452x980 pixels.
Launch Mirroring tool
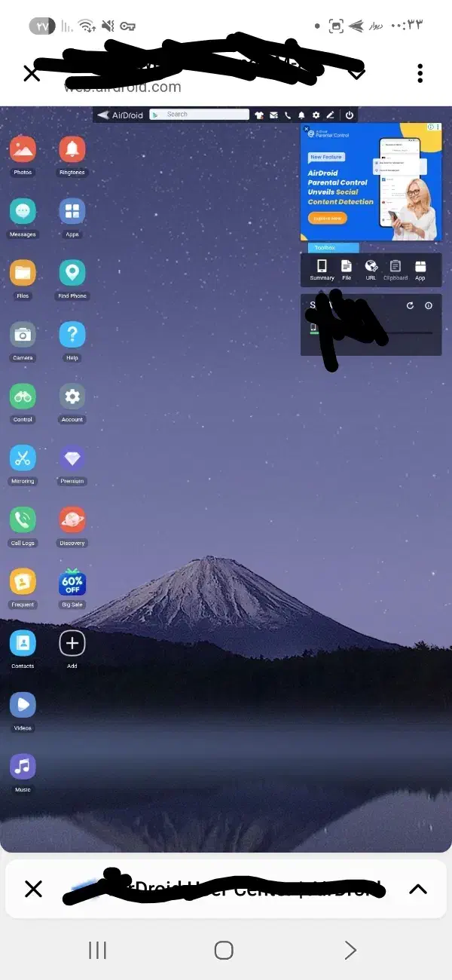[x=23, y=458]
